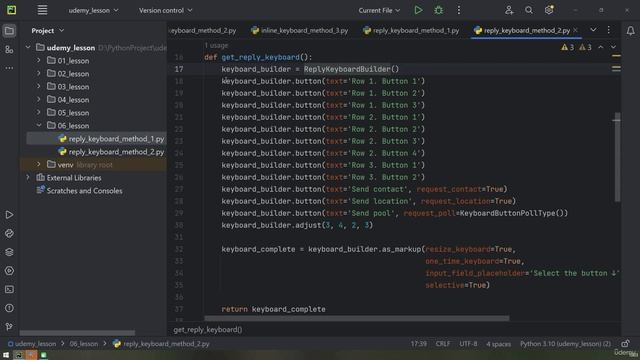Expand External Libraries node

pyautogui.click(x=28, y=178)
